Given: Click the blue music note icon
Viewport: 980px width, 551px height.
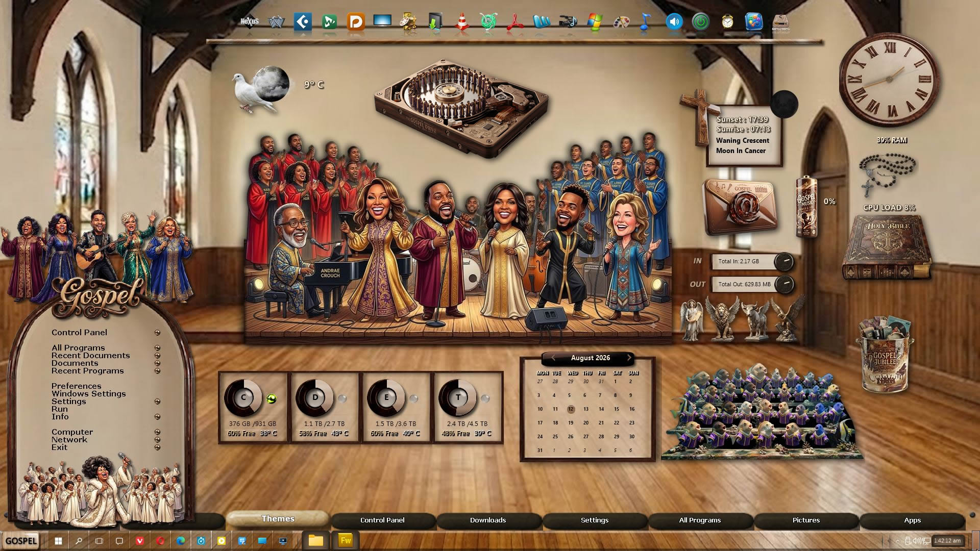Looking at the screenshot, I should pyautogui.click(x=646, y=22).
